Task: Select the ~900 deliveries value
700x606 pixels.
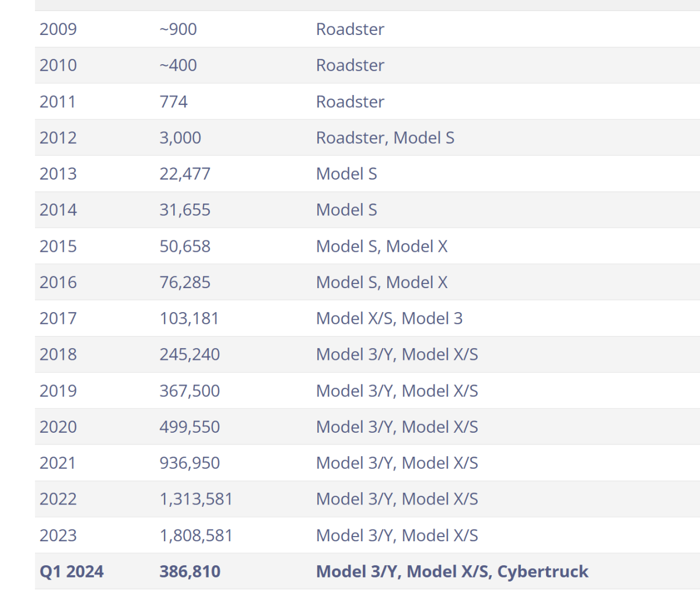Action: [178, 29]
